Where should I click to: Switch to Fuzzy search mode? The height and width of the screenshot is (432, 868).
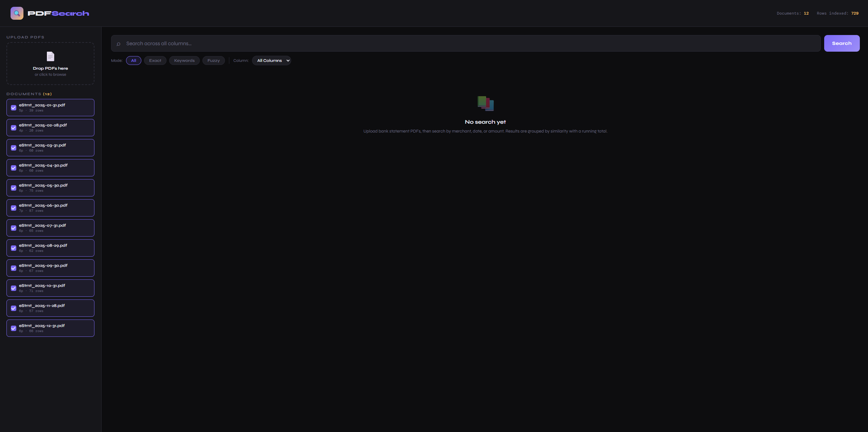pyautogui.click(x=214, y=61)
